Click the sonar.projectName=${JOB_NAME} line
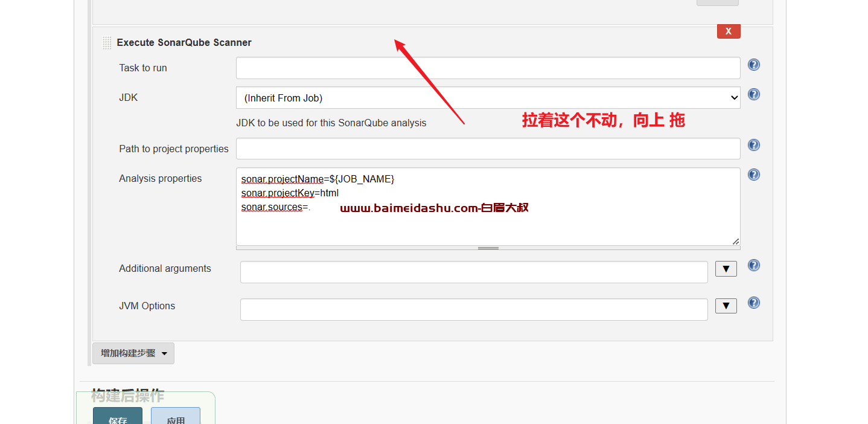868x424 pixels. [x=318, y=179]
